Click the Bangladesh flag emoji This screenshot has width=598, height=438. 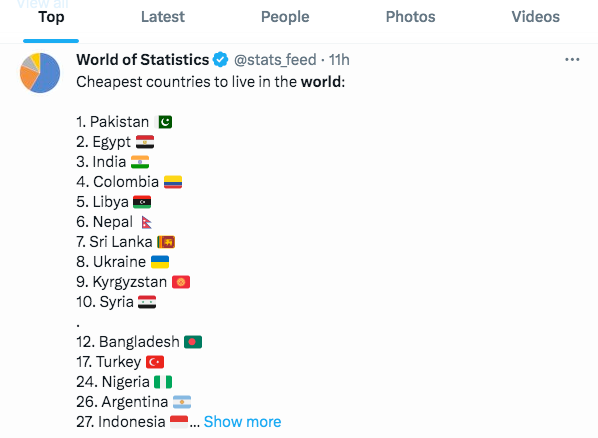[193, 342]
